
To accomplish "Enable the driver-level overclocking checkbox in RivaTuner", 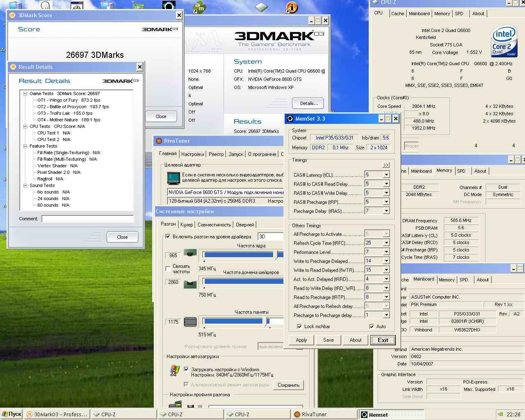I will (168, 236).
